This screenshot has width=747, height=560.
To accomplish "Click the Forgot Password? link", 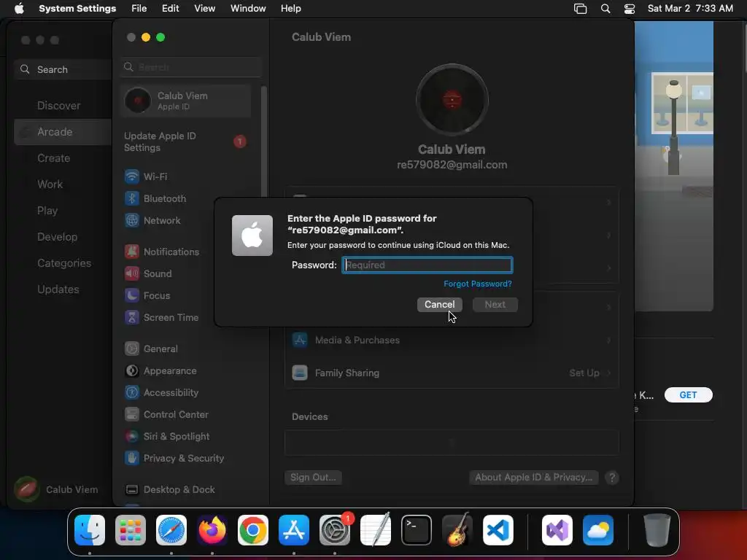I will pyautogui.click(x=478, y=284).
